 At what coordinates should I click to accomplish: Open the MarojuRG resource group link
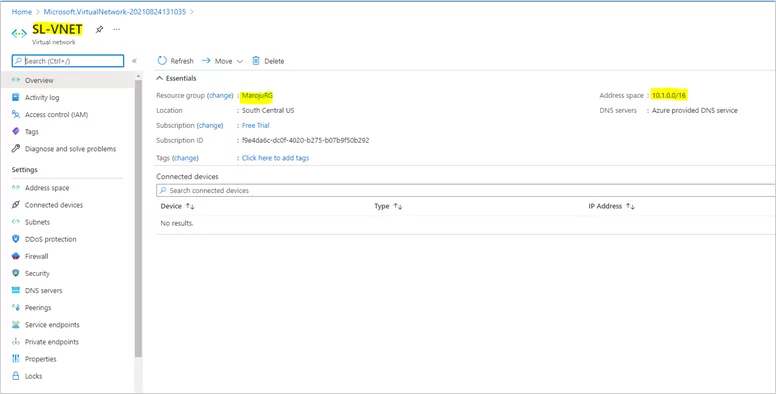click(257, 96)
